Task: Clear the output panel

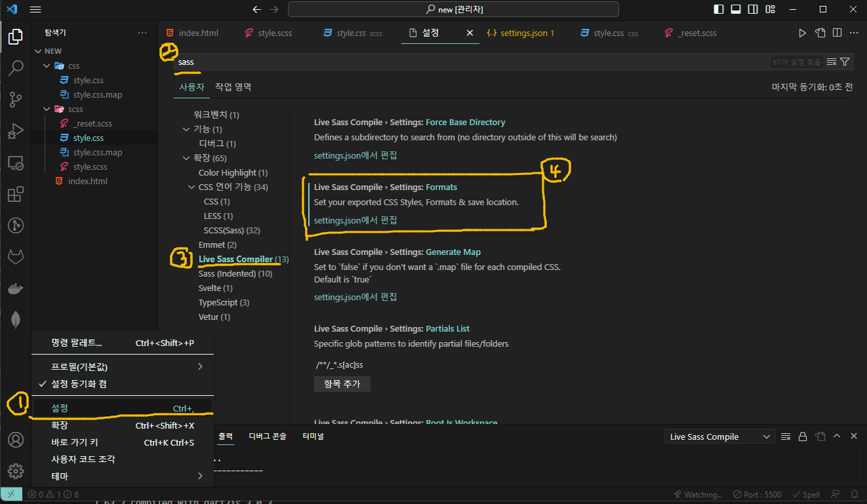Action: tap(786, 436)
